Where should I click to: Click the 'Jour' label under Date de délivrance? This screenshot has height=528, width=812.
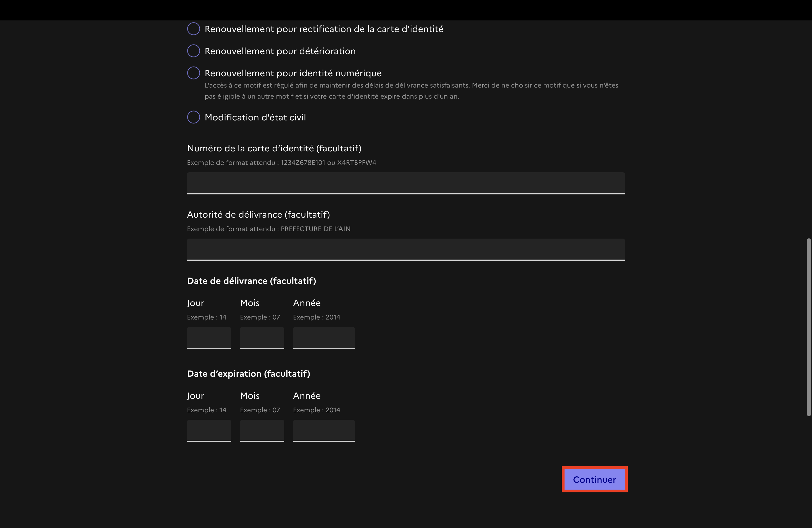pos(196,303)
